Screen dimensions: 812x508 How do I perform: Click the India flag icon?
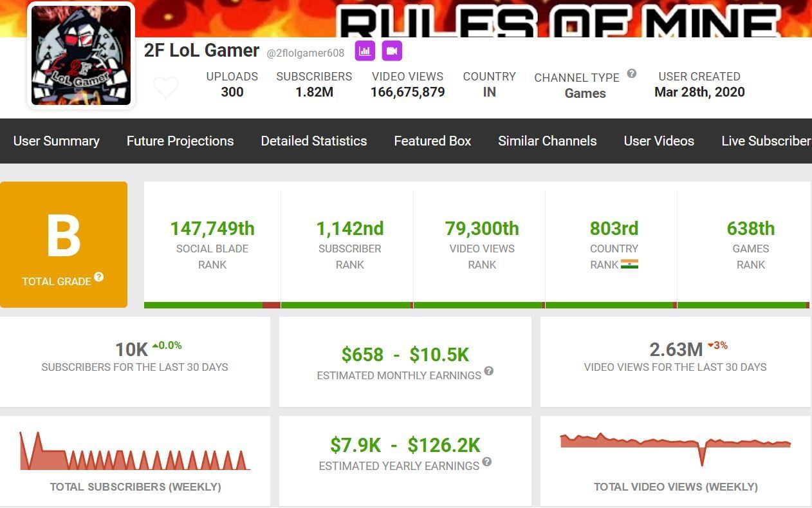(x=629, y=264)
